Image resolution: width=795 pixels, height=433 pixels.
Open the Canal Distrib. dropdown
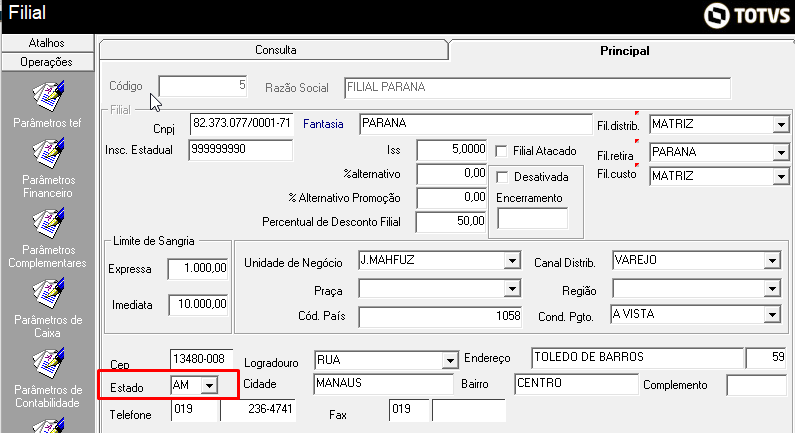[x=772, y=261]
